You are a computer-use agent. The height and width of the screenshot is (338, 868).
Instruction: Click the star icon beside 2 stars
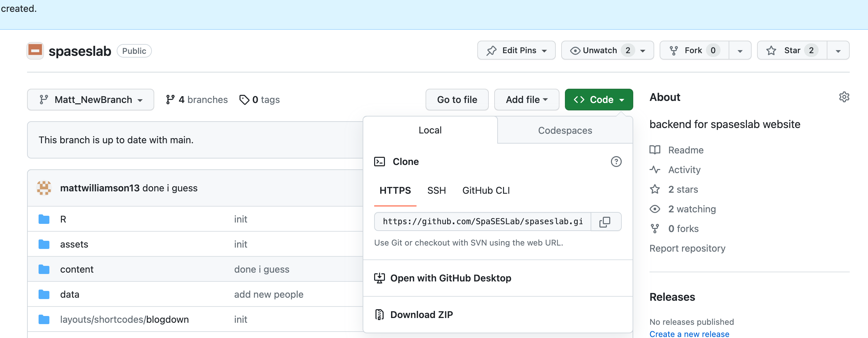(x=655, y=189)
